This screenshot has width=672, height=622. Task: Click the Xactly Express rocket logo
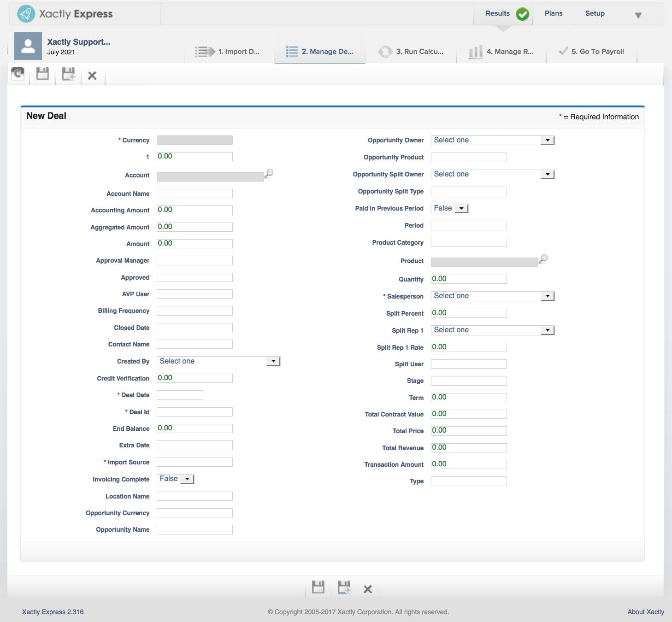click(26, 14)
